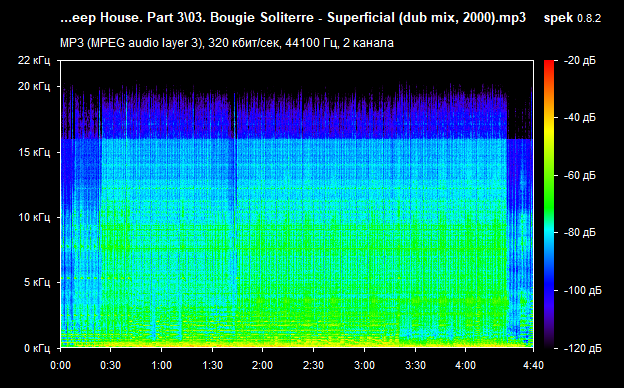Image resolution: width=624 pixels, height=388 pixels.
Task: Click the red top of color scale
Action: (x=549, y=64)
